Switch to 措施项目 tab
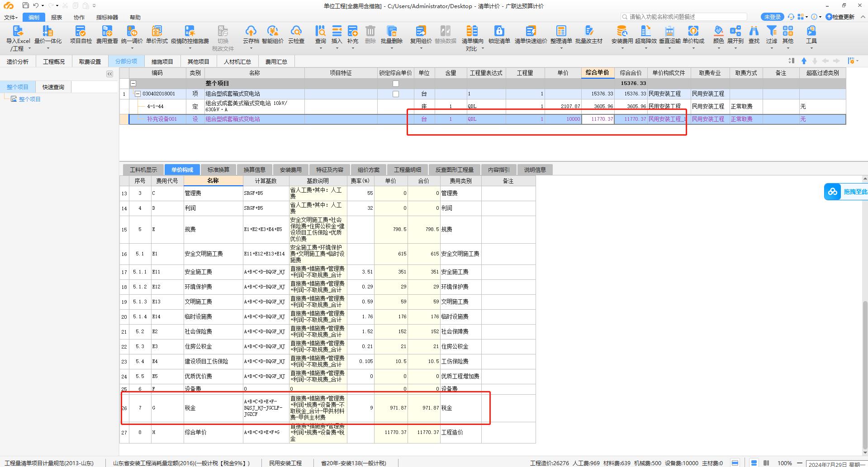Viewport: 868px width, 467px height. [x=162, y=61]
